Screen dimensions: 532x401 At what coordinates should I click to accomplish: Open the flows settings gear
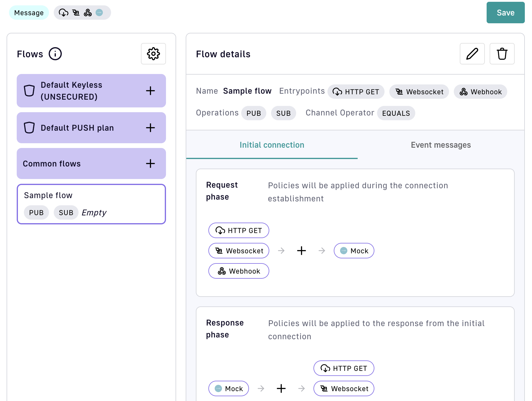pyautogui.click(x=153, y=54)
